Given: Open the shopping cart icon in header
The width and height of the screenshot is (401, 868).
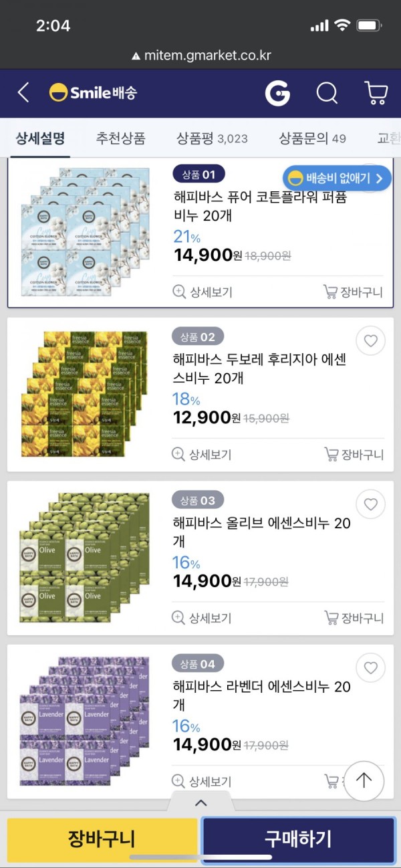Looking at the screenshot, I should (x=376, y=93).
